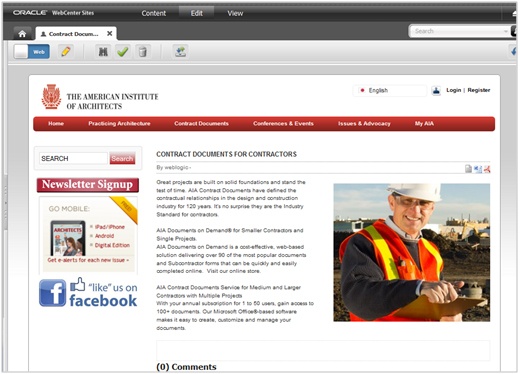The width and height of the screenshot is (520, 374).
Task: Click the trash can Delete icon
Action: (143, 52)
